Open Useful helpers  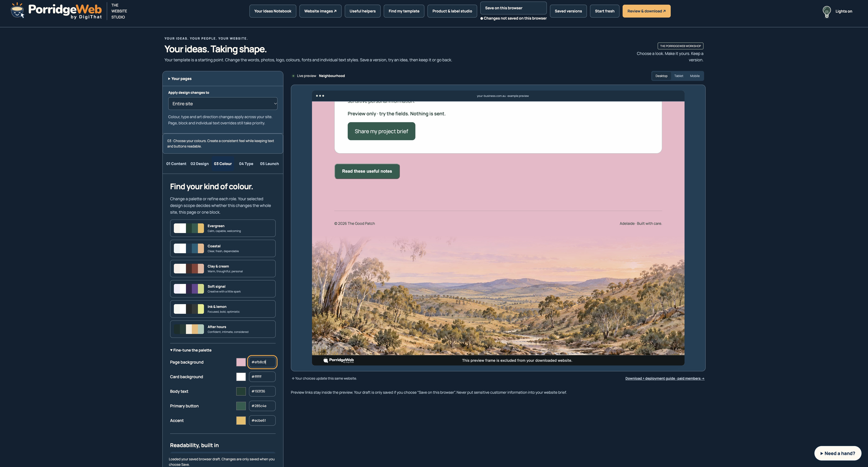pyautogui.click(x=362, y=11)
